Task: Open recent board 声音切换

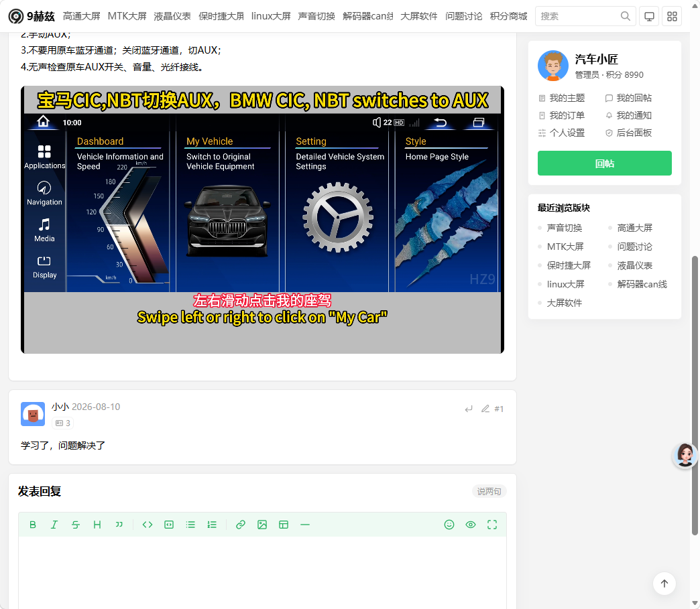Action: pos(565,228)
